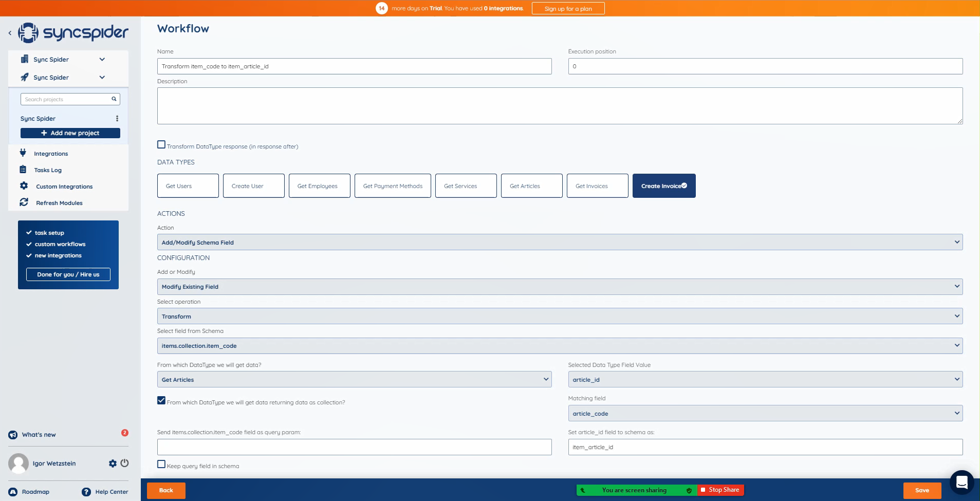Viewport: 980px width, 501px height.
Task: Click the Help Center question mark icon
Action: tap(86, 492)
